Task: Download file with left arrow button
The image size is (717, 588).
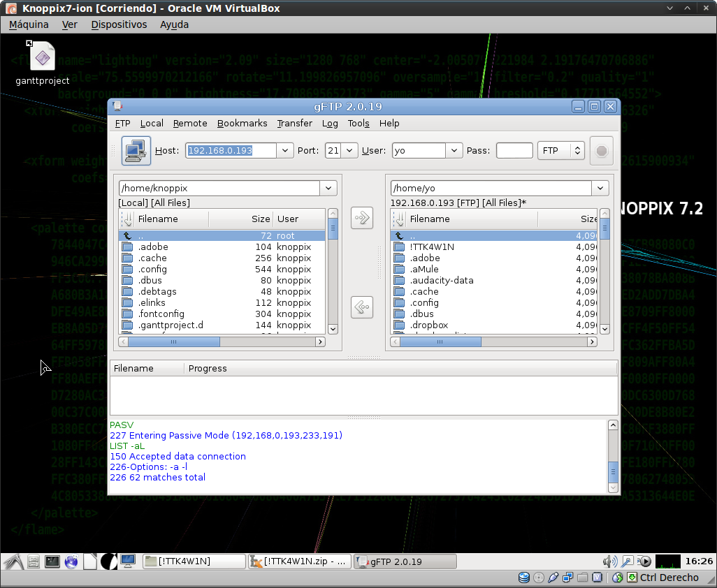Action: click(x=361, y=307)
